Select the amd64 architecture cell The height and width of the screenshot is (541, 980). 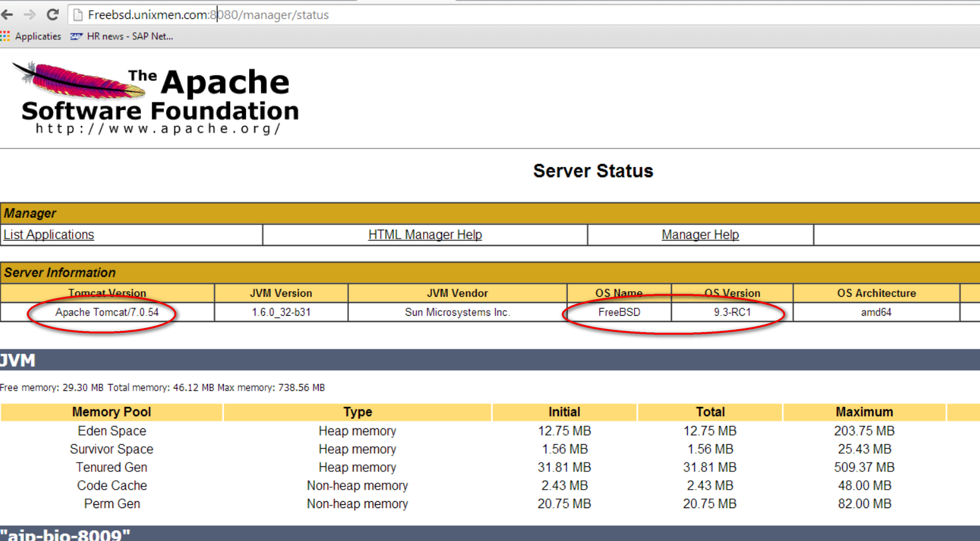pyautogui.click(x=876, y=312)
